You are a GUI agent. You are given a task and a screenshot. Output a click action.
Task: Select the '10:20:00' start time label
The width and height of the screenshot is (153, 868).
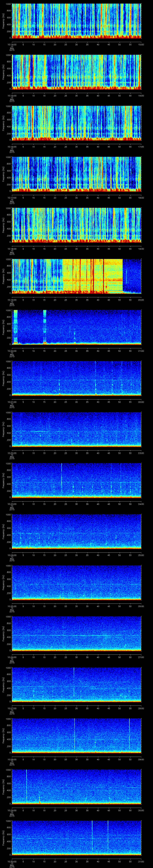(12, 351)
